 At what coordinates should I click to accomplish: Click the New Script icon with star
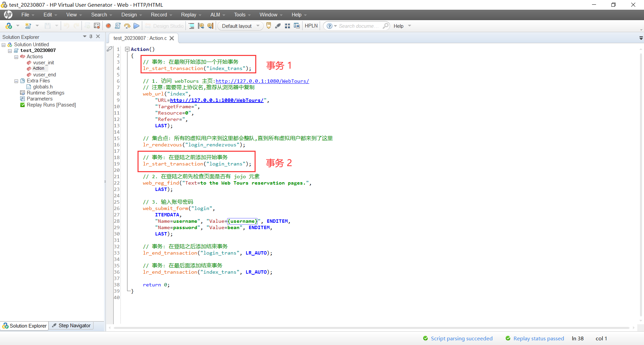pyautogui.click(x=28, y=26)
